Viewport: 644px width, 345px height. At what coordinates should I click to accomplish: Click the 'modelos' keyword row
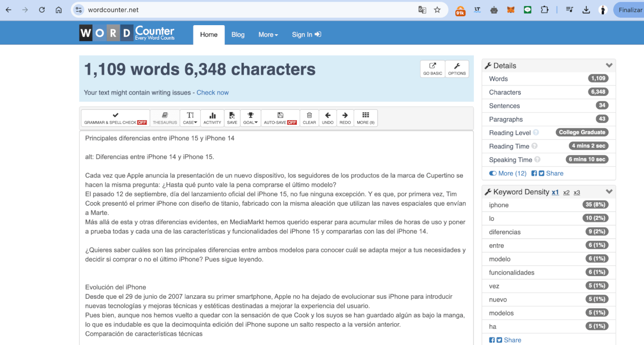[x=548, y=313]
